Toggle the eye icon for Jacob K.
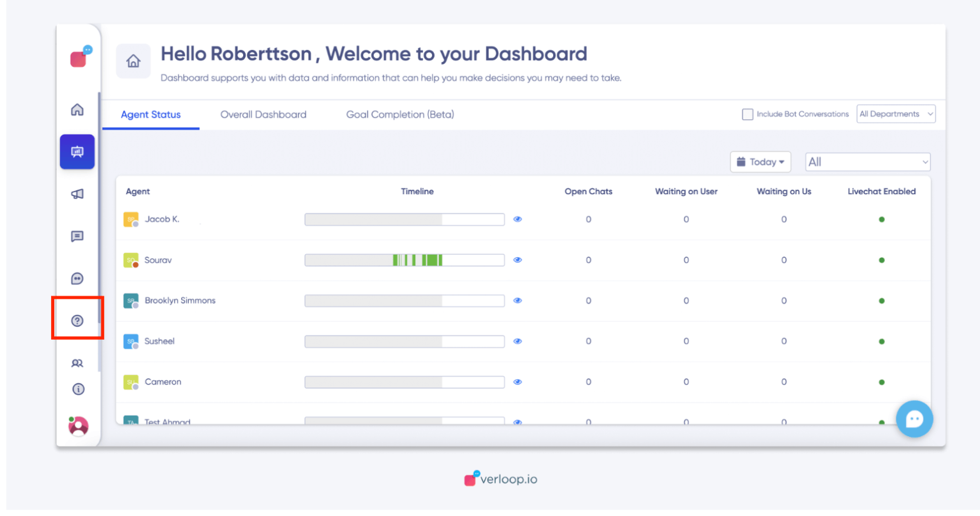The height and width of the screenshot is (516, 980). (x=517, y=219)
